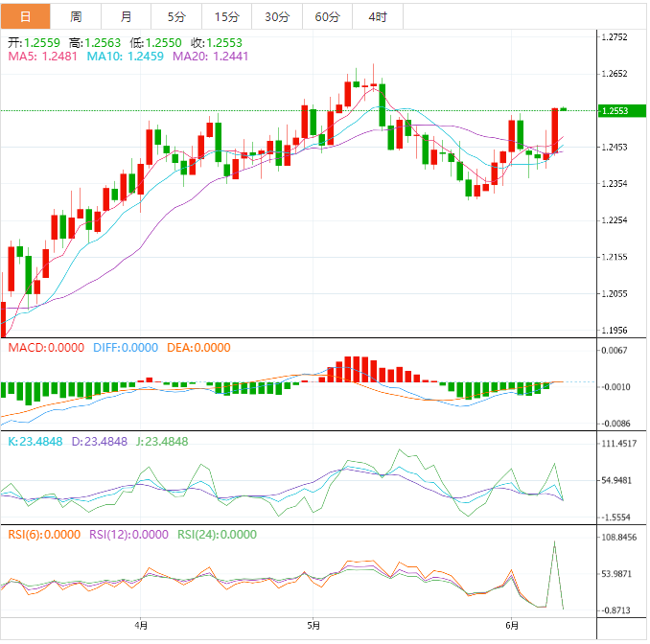Switch to the 60分 interval tab
The image size is (650, 644).
327,17
